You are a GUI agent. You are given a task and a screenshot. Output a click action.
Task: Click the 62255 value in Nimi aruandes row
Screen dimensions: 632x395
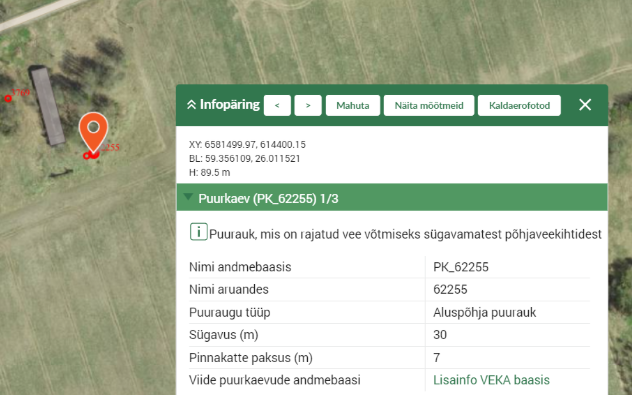tap(450, 289)
